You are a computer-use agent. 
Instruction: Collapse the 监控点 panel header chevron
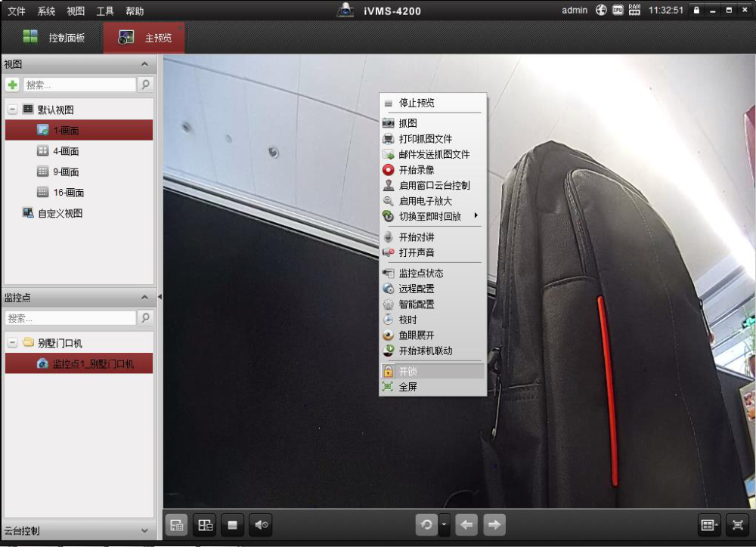(144, 298)
